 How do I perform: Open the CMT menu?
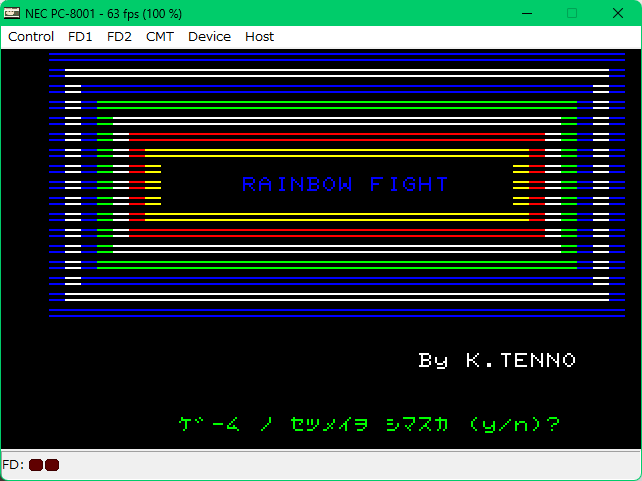coord(160,37)
